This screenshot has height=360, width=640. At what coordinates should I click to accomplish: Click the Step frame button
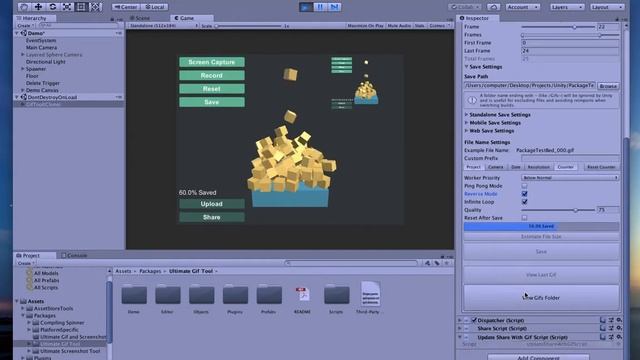[x=334, y=7]
